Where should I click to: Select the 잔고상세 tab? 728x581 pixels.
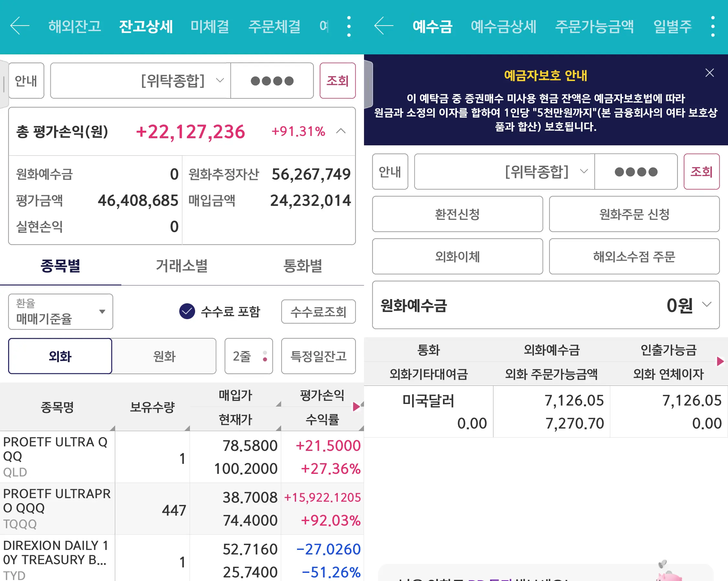[146, 26]
